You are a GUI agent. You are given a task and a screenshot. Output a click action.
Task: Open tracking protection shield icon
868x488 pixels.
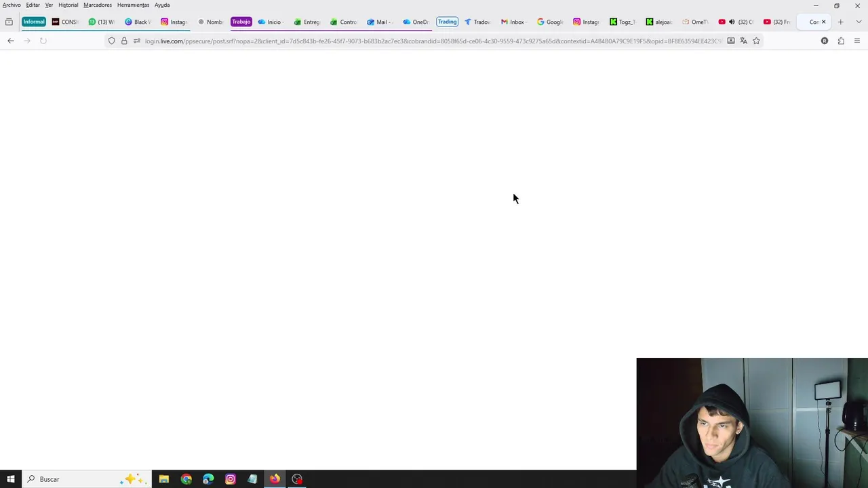[x=112, y=41]
